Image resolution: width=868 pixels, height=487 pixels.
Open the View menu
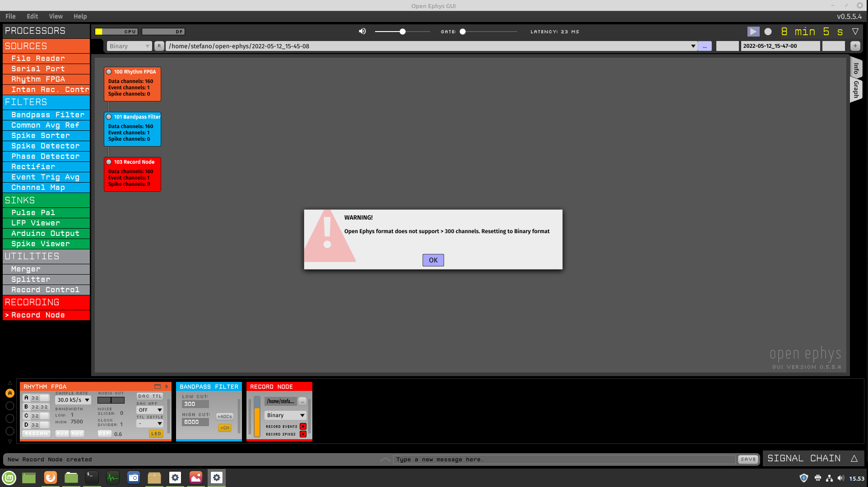point(56,16)
